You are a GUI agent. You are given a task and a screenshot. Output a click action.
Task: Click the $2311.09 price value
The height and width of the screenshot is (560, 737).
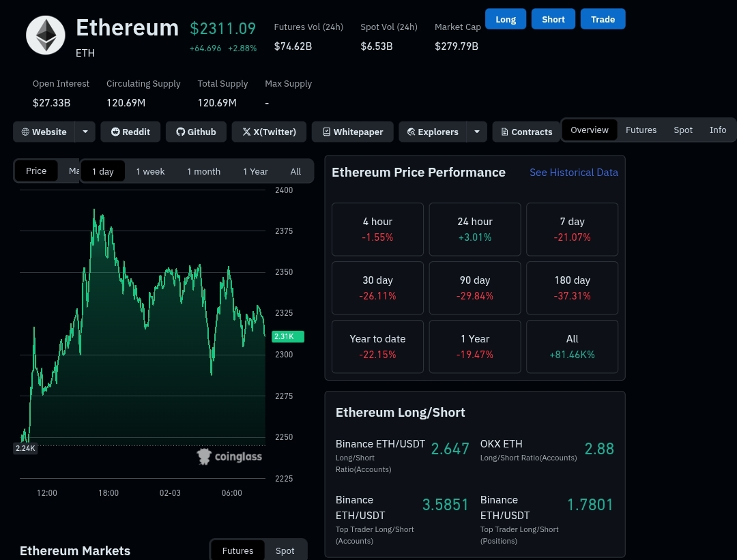(x=222, y=29)
